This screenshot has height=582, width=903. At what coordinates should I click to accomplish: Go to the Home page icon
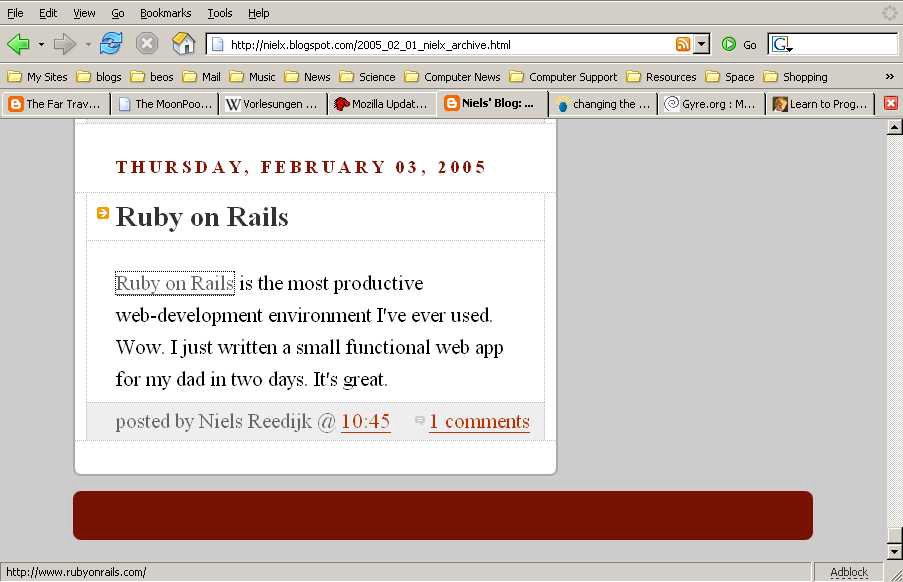point(183,44)
